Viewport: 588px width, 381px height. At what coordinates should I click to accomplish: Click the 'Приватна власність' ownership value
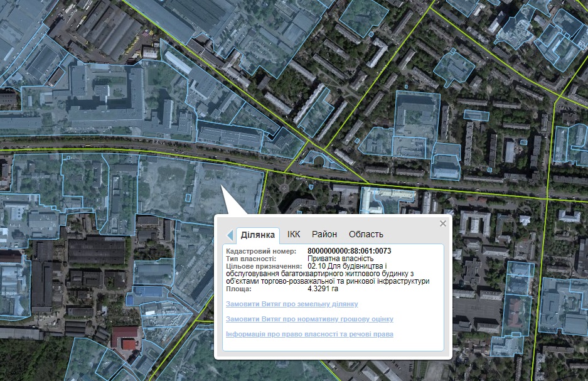(340, 259)
